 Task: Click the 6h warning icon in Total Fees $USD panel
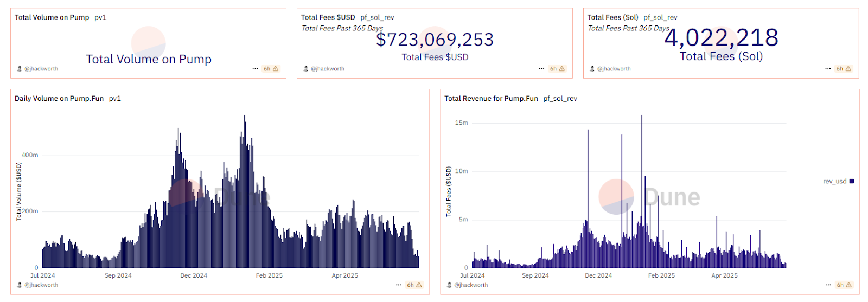click(561, 69)
